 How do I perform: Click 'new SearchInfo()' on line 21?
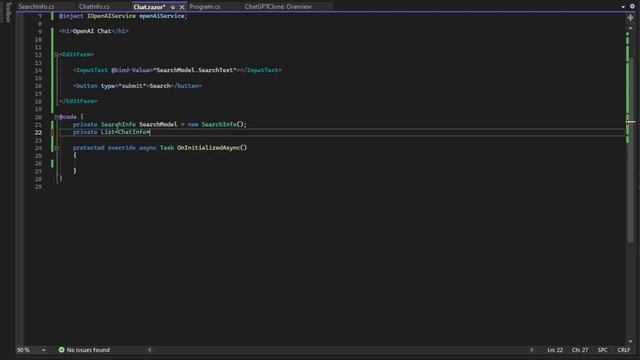point(216,124)
